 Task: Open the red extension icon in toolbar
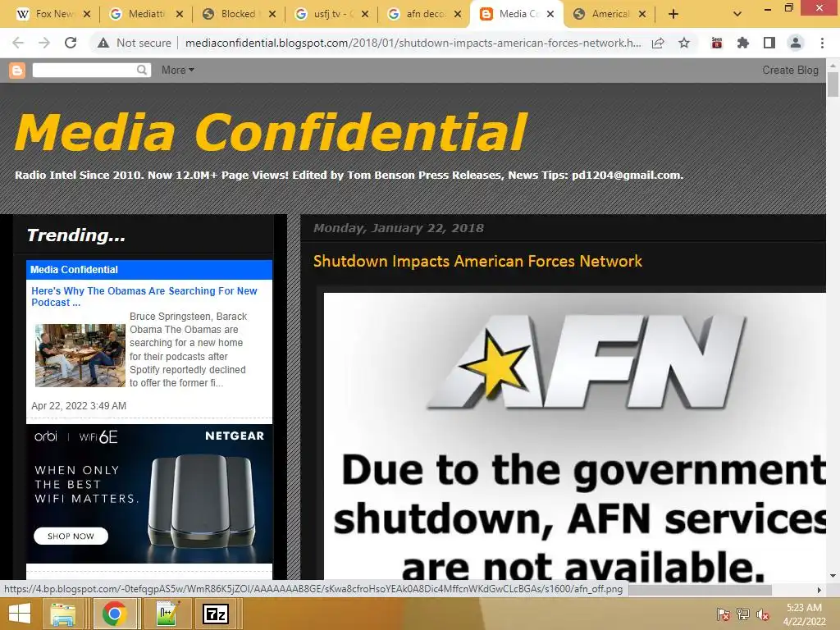[x=717, y=43]
